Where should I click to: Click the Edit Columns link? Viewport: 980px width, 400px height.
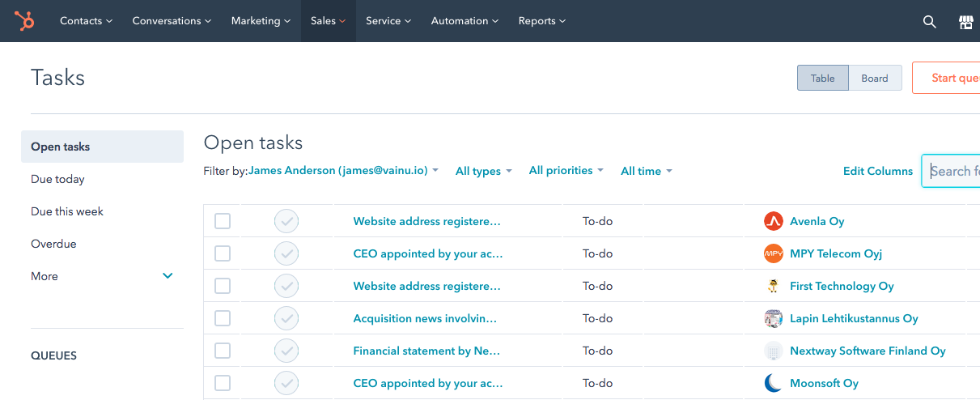[x=877, y=171]
